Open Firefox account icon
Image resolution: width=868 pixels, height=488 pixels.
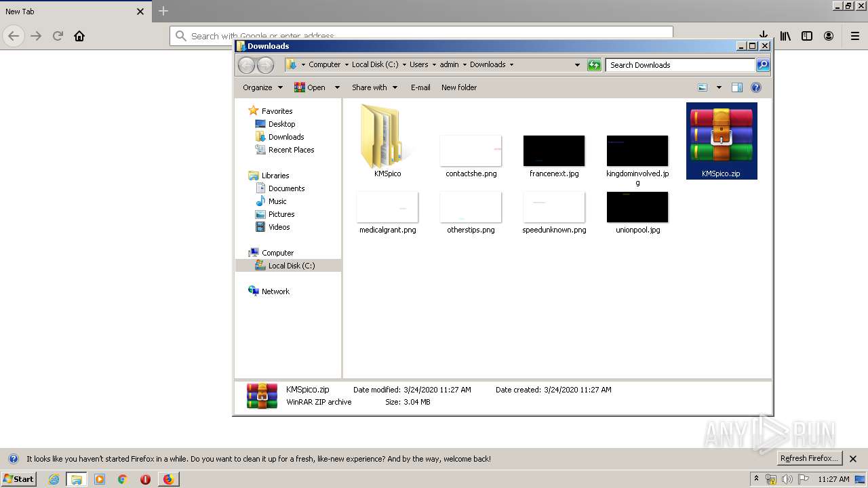click(x=829, y=36)
